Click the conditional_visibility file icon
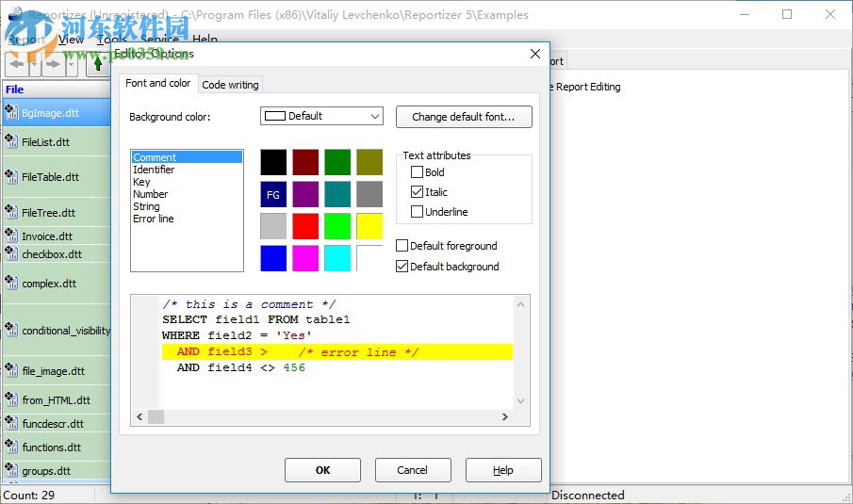The height and width of the screenshot is (504, 853). 11,330
